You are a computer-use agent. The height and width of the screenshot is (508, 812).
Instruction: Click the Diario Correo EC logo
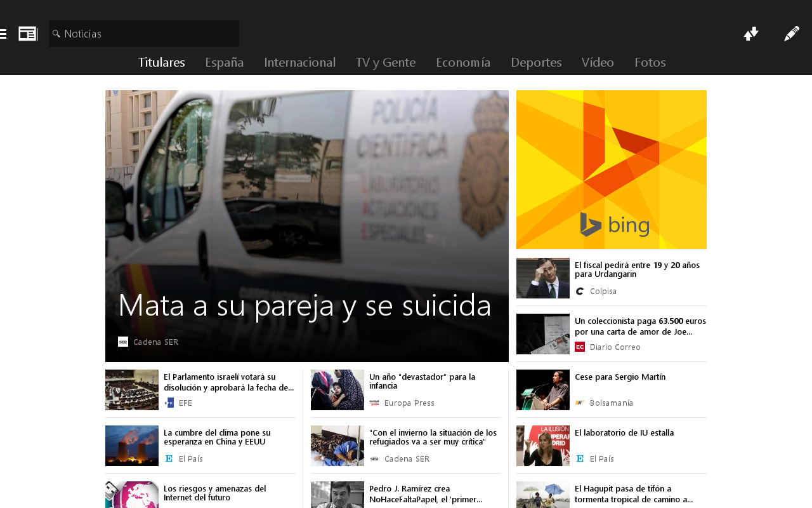point(579,346)
